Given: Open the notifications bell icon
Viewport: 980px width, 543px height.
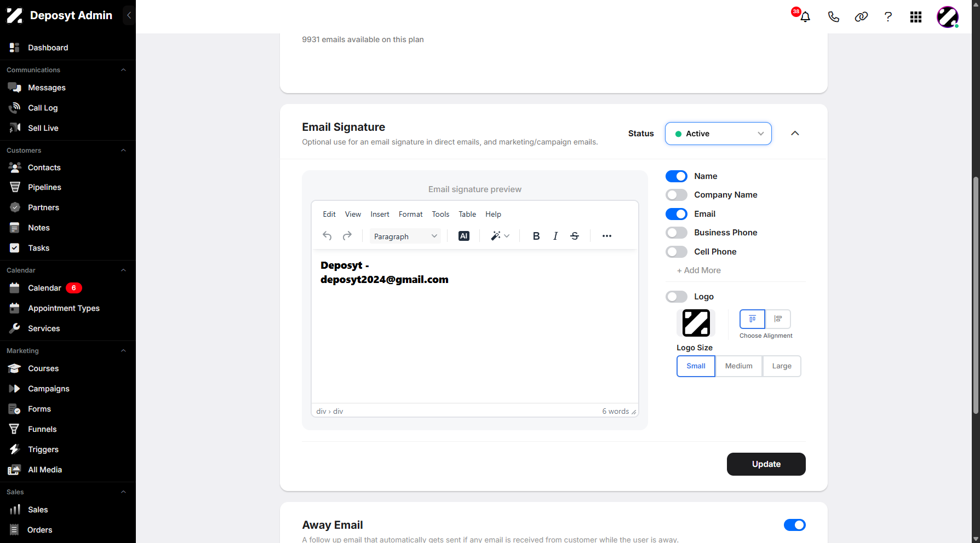Looking at the screenshot, I should tap(805, 17).
